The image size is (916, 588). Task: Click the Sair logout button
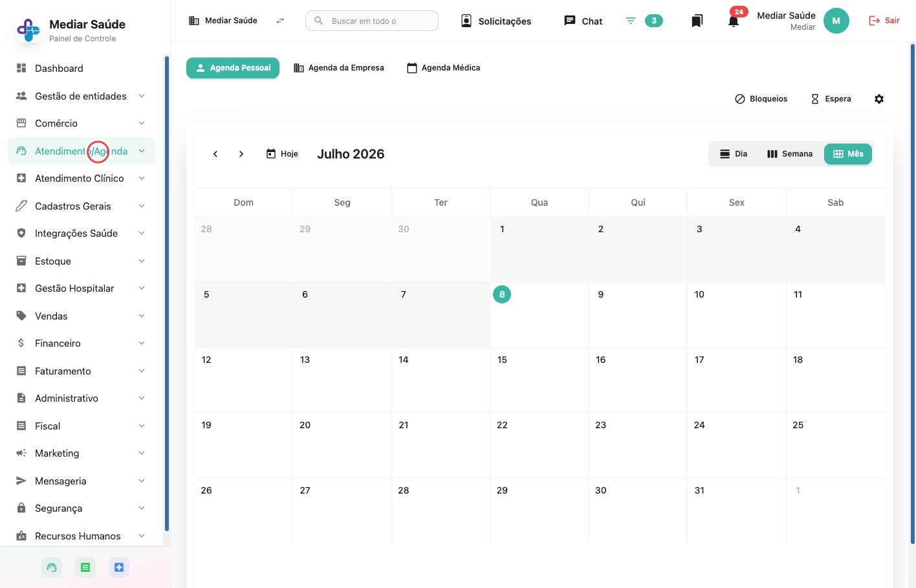tap(884, 21)
